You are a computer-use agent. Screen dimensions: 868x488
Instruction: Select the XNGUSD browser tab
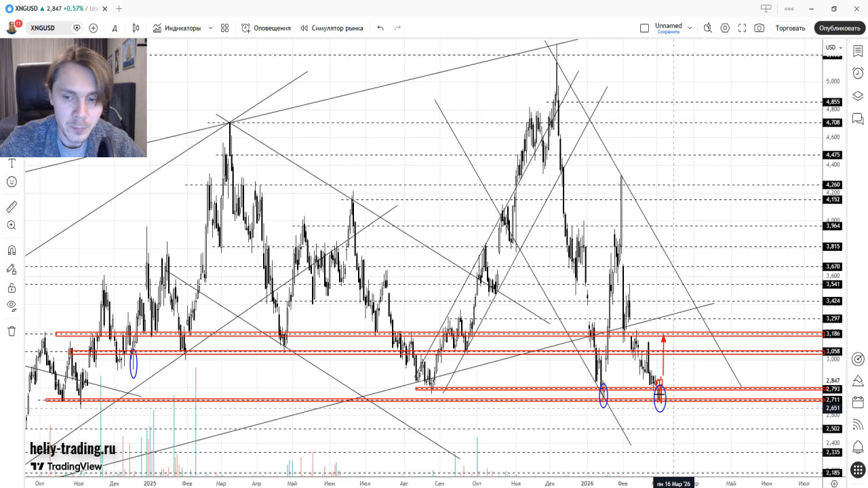tap(54, 9)
